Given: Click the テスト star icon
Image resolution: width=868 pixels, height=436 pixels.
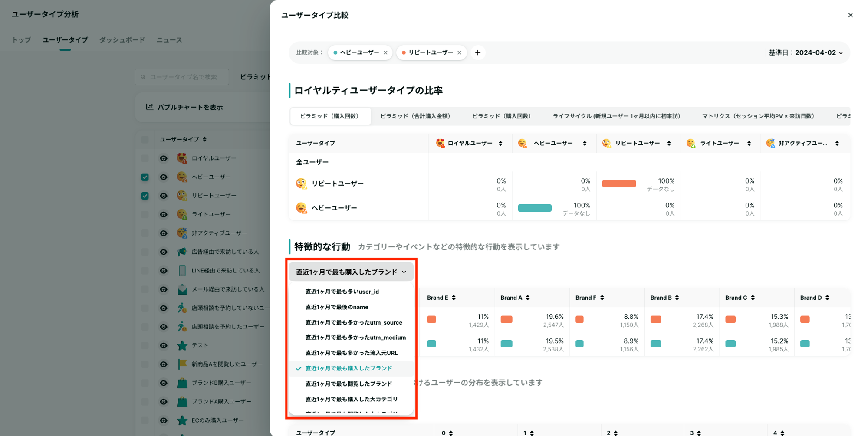Looking at the screenshot, I should [x=182, y=346].
